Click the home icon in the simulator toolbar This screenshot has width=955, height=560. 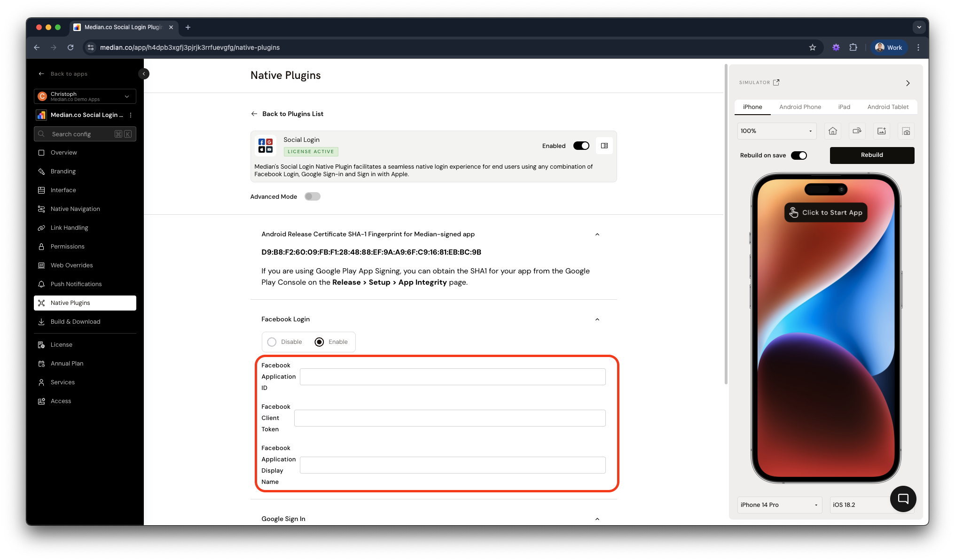click(x=833, y=131)
